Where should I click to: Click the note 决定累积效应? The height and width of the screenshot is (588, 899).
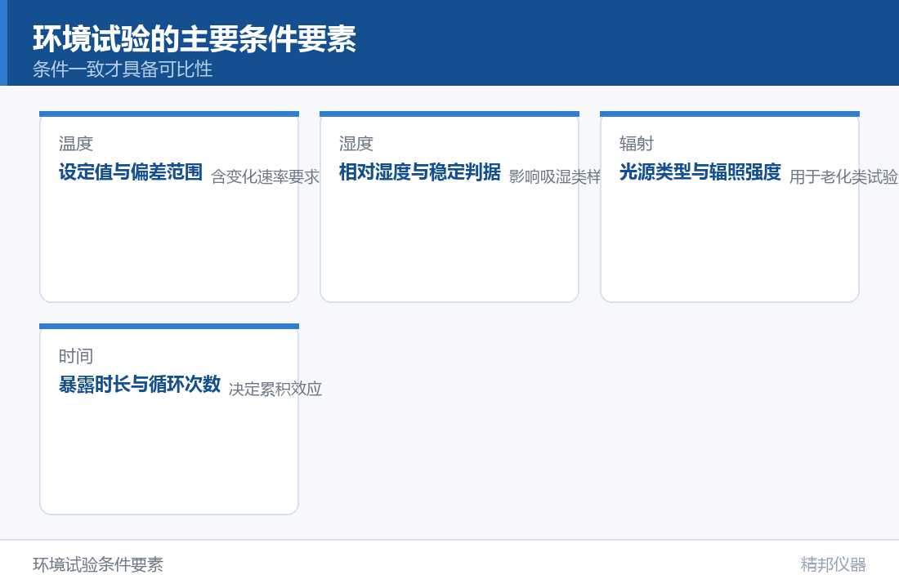click(275, 389)
